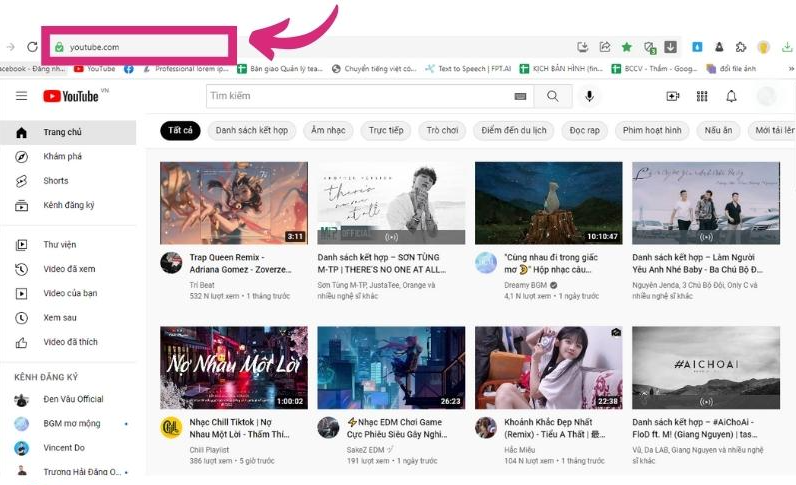This screenshot has width=796, height=485.
Task: Open Text to Speech FPT.AI bookmark
Action: coord(468,69)
